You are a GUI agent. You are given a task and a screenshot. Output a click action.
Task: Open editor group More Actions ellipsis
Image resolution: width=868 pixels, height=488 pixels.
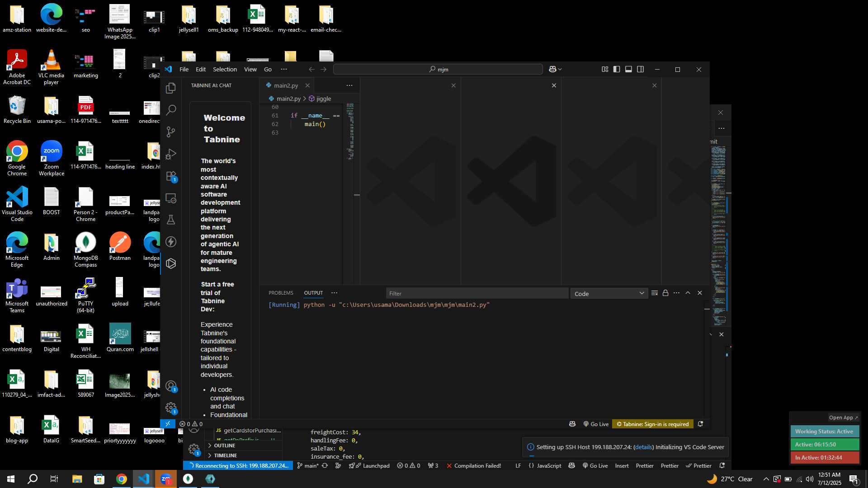[349, 85]
